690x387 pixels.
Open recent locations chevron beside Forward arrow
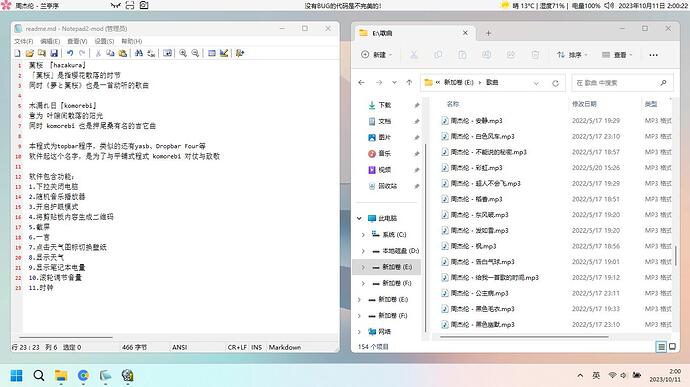coord(394,82)
